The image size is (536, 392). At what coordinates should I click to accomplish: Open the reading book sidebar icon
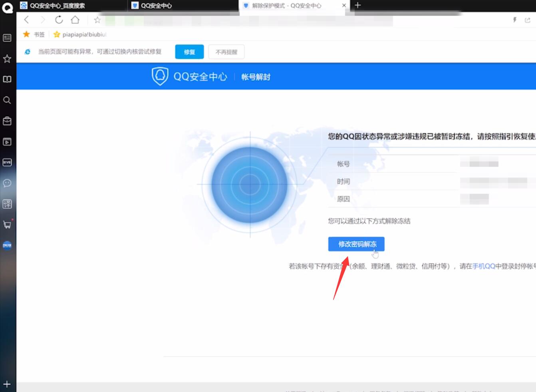click(x=7, y=79)
